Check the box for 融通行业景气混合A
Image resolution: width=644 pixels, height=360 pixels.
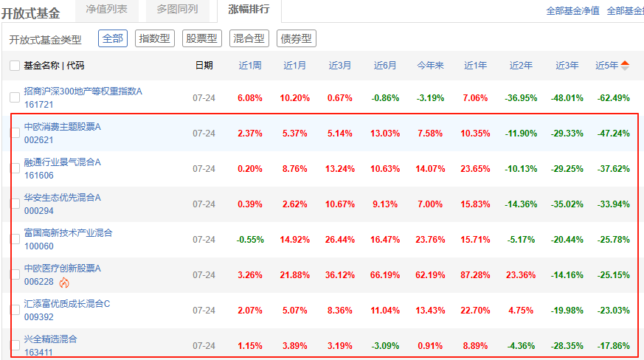tap(15, 168)
